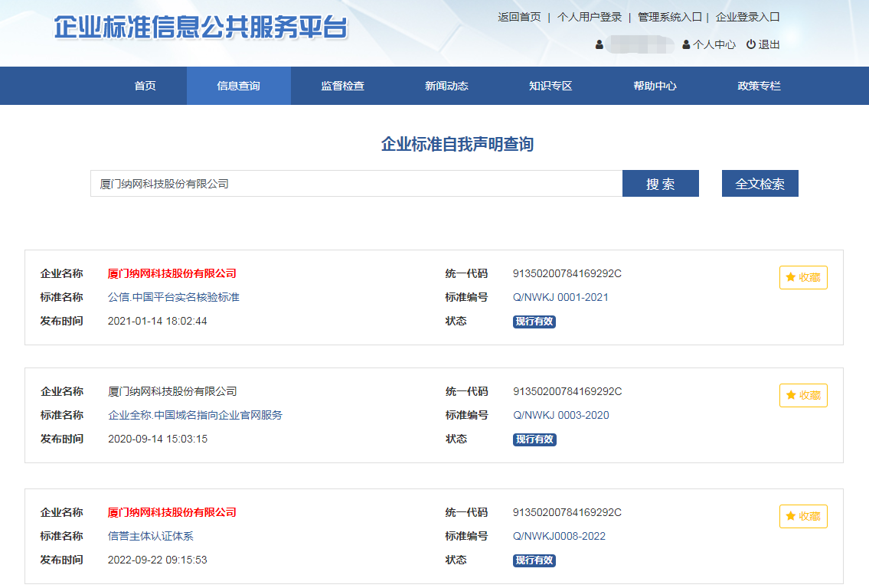Screen dimensions: 869x588
Task: Open the 首页 navigation tab
Action: click(145, 86)
